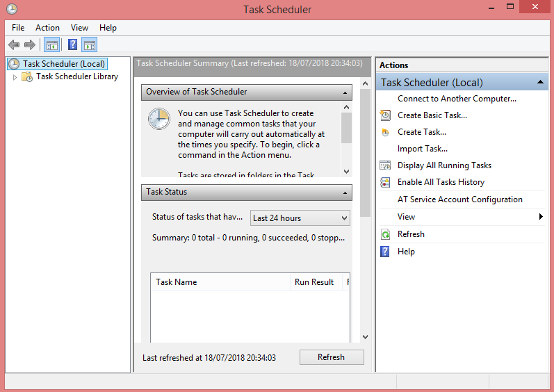Viewport: 554px width, 392px height.
Task: Open the View submenu arrow in Actions
Action: 541,216
